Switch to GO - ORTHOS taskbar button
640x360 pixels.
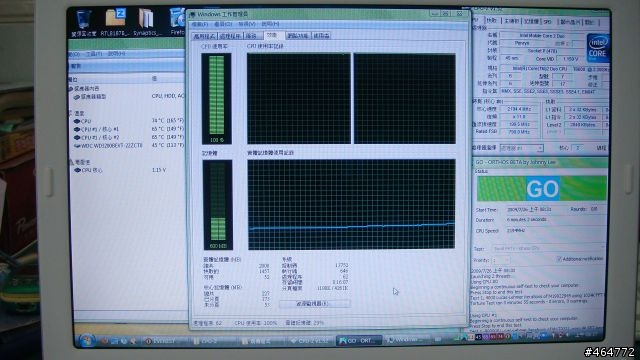click(358, 340)
